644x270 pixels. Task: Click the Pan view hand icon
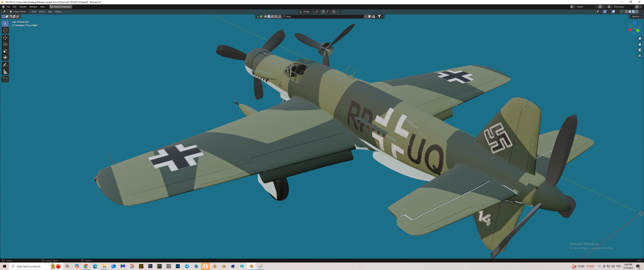[x=640, y=44]
